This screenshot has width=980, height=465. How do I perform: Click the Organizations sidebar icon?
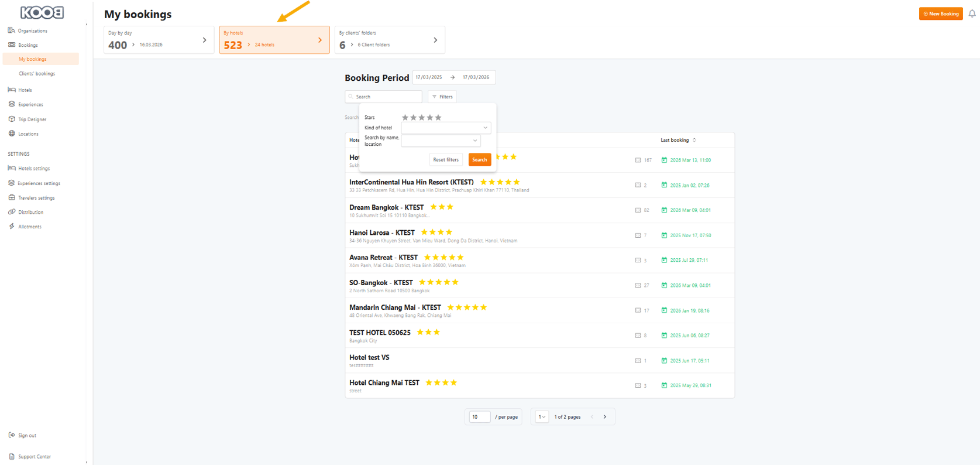(x=11, y=30)
